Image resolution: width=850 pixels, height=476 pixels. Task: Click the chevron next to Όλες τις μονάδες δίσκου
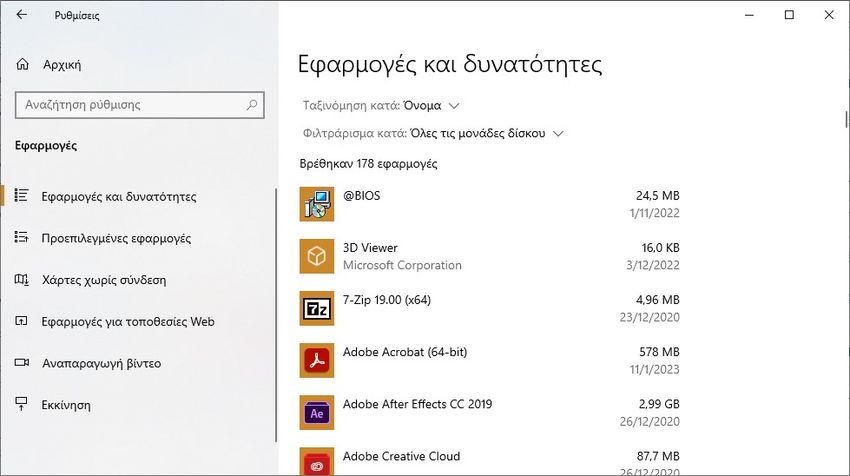[x=558, y=133]
